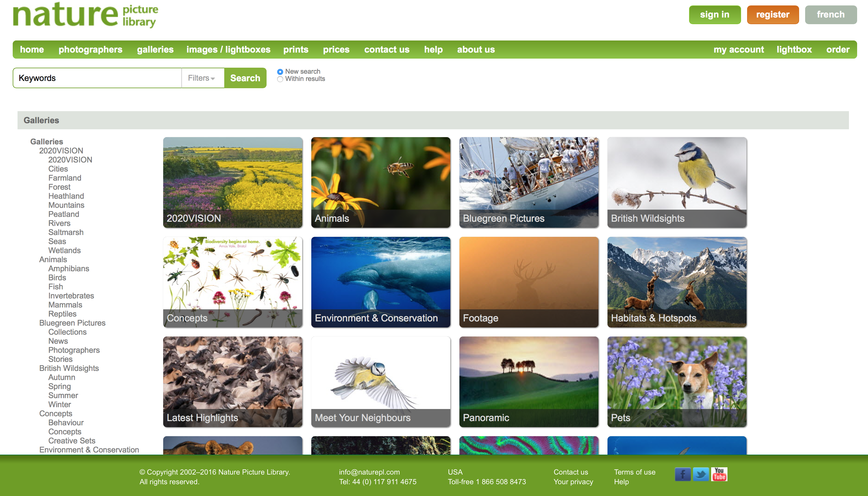
Task: Open the photographers menu item
Action: pos(90,50)
